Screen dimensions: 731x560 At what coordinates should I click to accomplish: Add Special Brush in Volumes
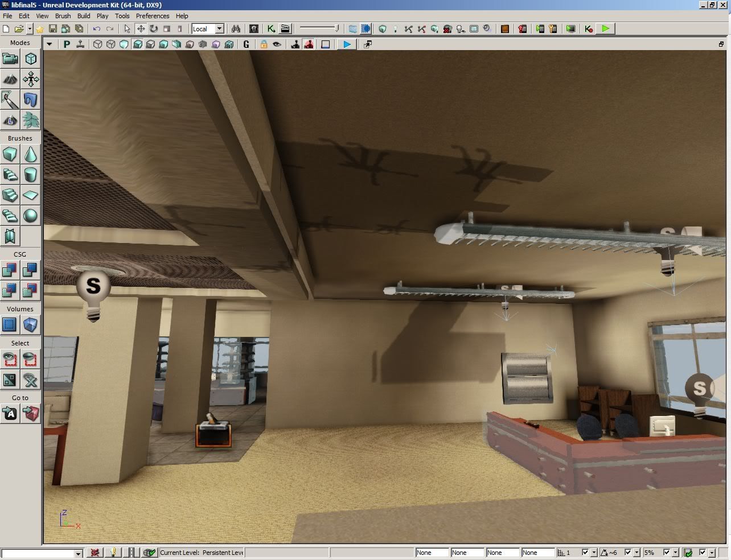point(10,324)
